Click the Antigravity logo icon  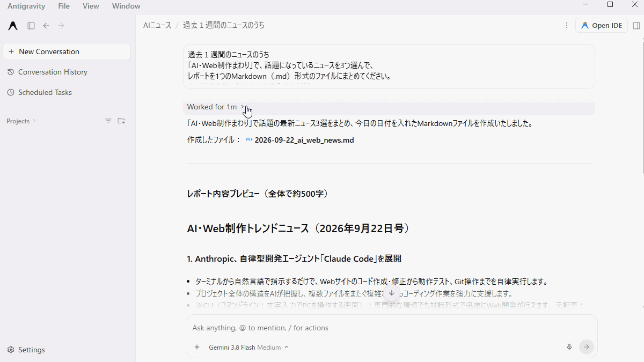(13, 26)
